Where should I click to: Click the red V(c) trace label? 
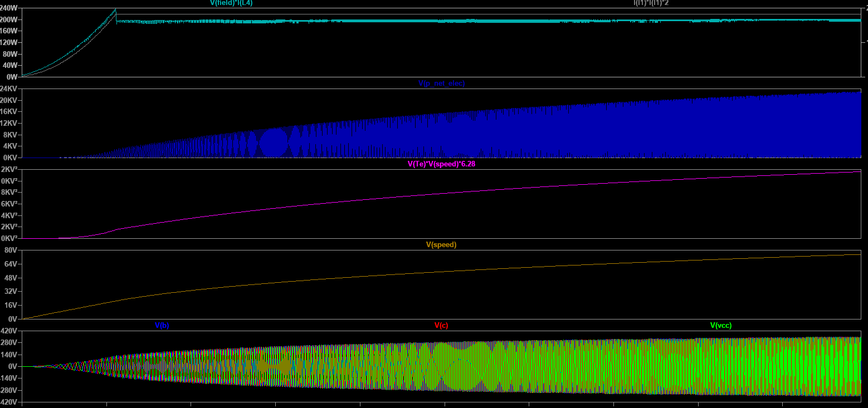(441, 326)
